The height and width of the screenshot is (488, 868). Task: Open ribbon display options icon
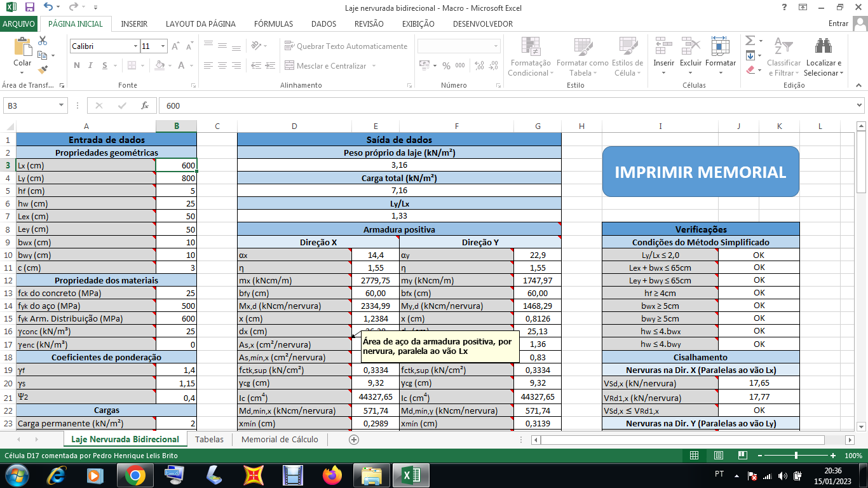click(803, 8)
